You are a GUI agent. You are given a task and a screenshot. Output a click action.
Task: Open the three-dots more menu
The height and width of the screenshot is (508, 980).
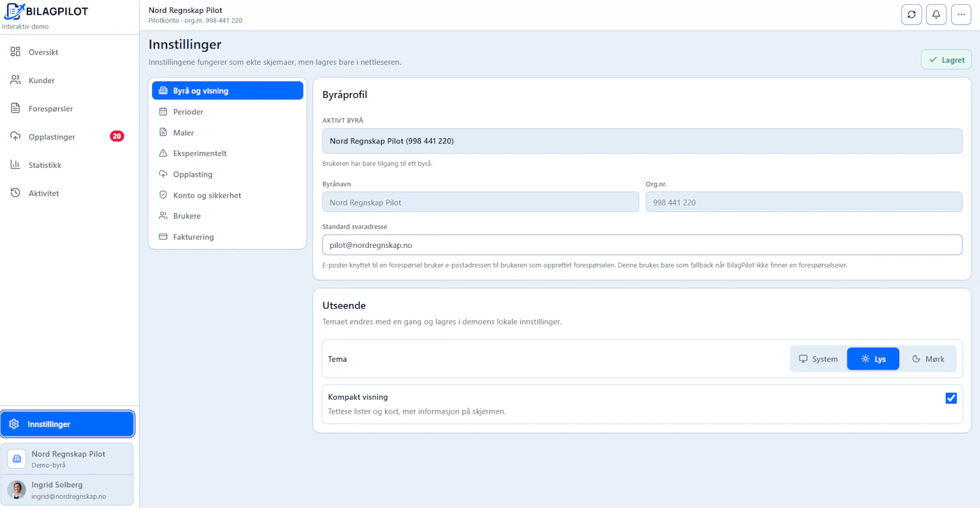pyautogui.click(x=961, y=14)
